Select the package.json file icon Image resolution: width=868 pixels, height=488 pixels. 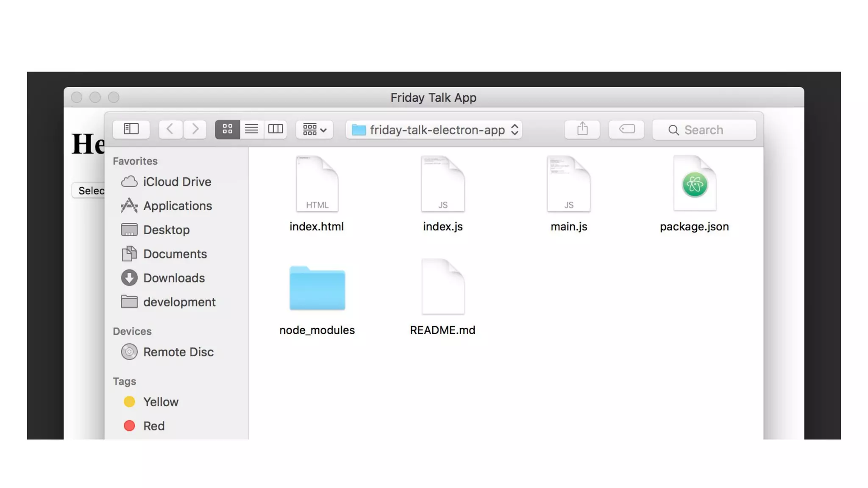click(x=694, y=185)
